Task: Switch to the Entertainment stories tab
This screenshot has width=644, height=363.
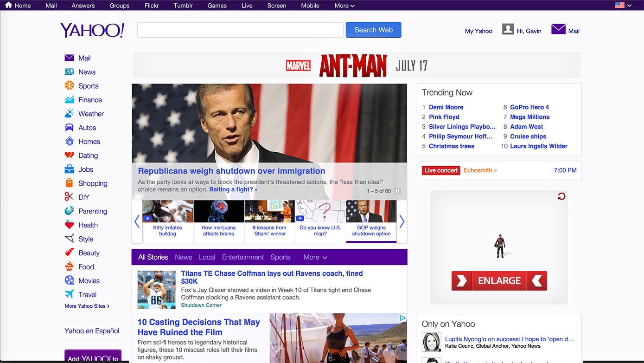Action: [243, 257]
